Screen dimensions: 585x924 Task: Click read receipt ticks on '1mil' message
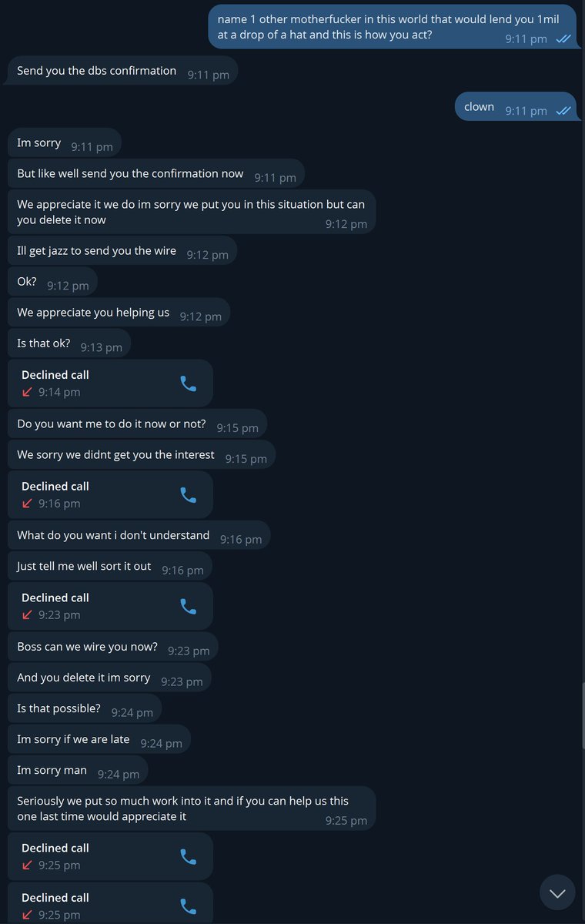[563, 38]
